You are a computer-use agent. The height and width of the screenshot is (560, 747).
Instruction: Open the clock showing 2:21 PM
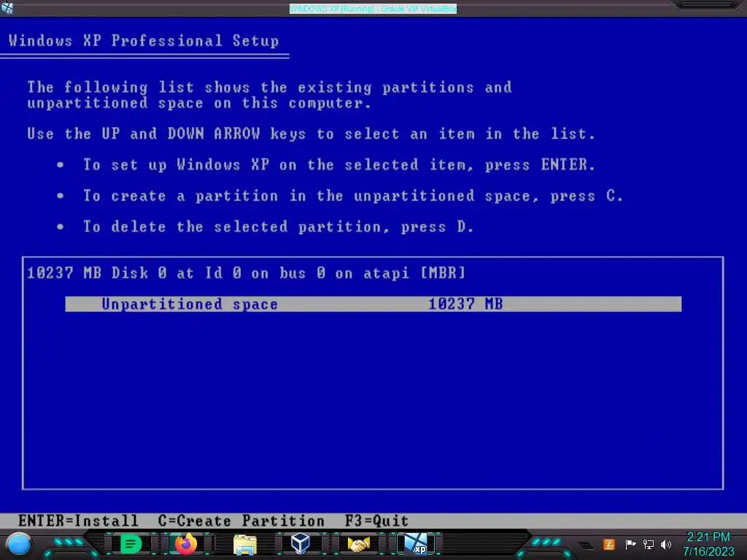point(708,544)
